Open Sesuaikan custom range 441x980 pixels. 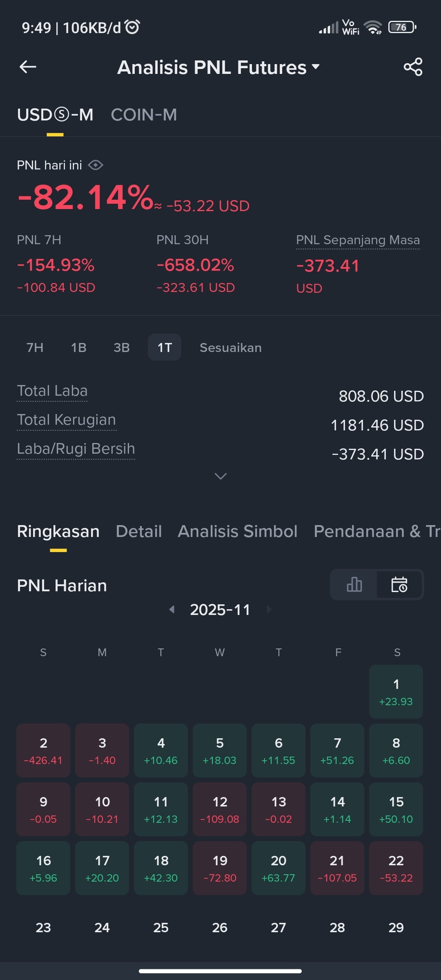230,347
